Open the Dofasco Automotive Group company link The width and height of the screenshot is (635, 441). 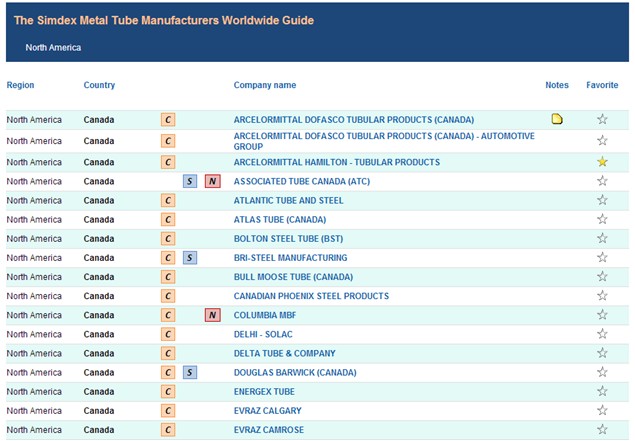pyautogui.click(x=384, y=141)
